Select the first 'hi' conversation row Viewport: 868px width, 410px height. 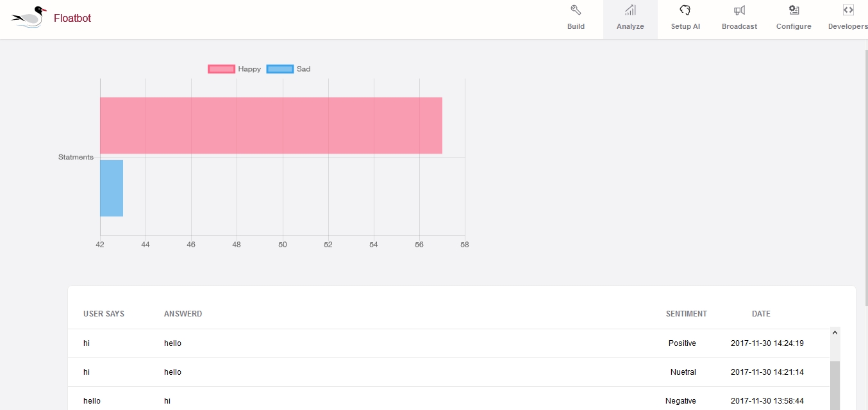point(385,343)
